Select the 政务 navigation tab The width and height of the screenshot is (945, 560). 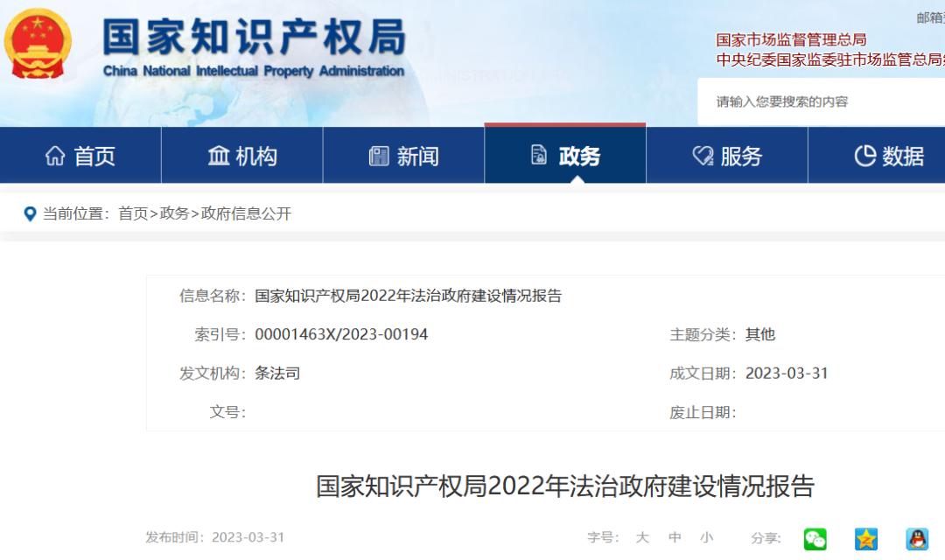tap(565, 157)
